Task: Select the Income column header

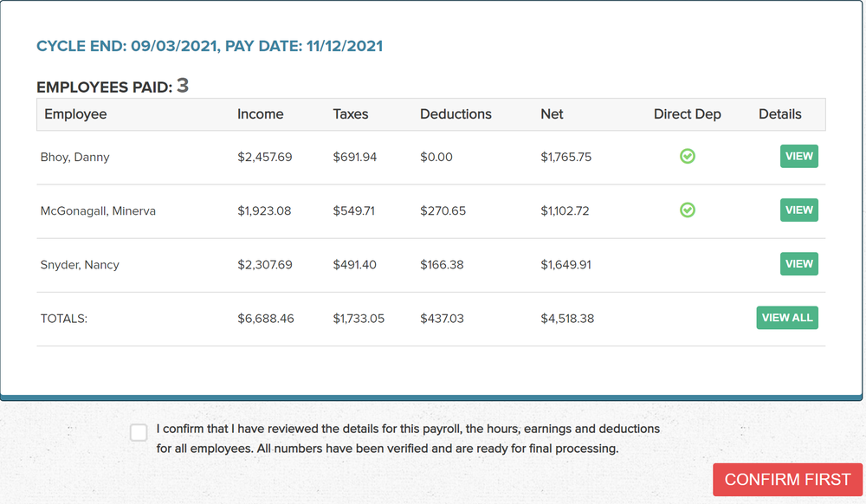Action: 260,113
